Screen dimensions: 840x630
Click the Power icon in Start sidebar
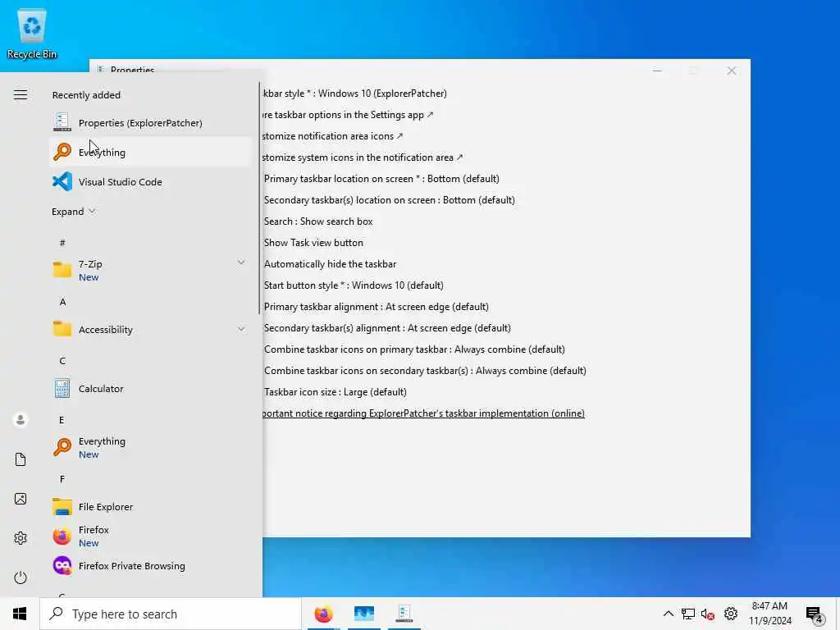pyautogui.click(x=21, y=577)
